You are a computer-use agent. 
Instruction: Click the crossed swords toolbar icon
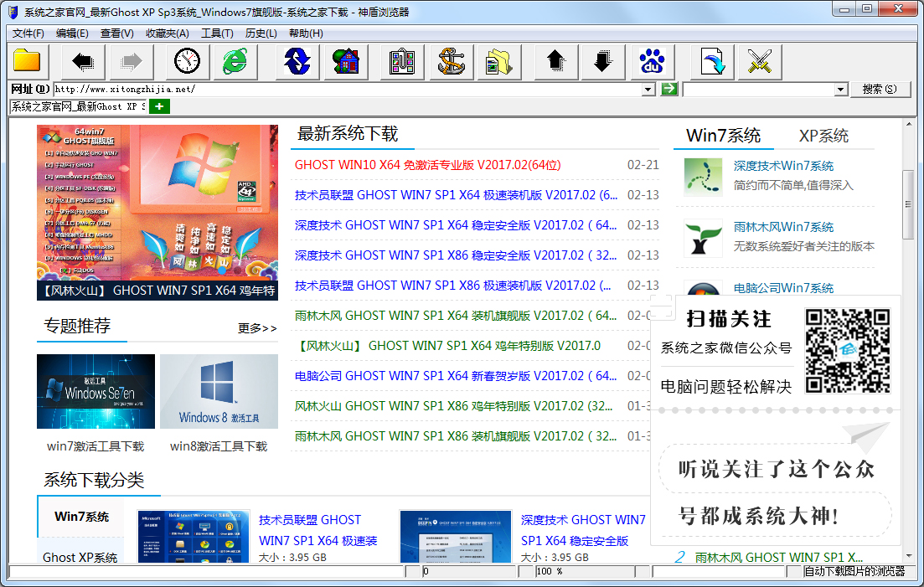[759, 62]
